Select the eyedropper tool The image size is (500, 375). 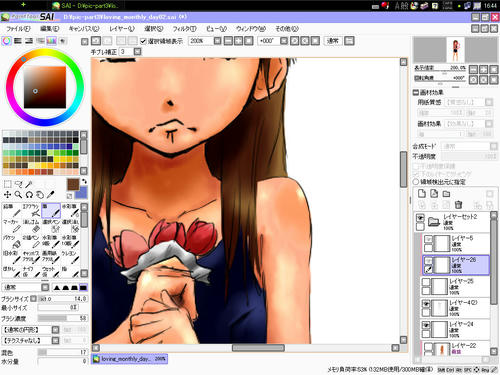tap(51, 194)
